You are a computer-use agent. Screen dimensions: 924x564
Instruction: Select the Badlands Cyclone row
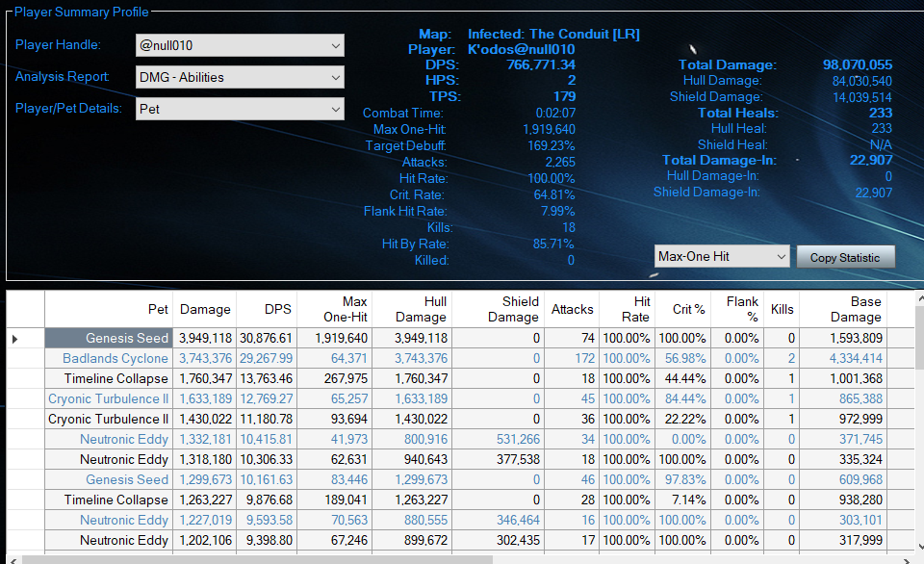pyautogui.click(x=115, y=358)
